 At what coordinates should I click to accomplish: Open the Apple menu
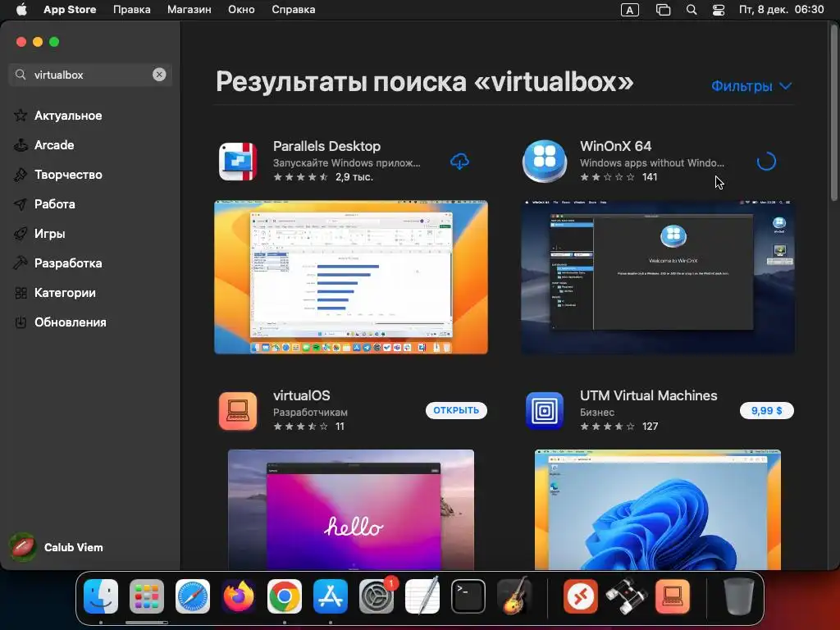coord(21,10)
